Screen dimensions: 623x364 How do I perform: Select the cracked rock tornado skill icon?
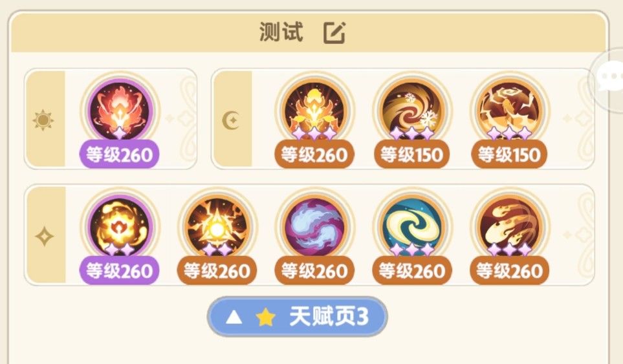pos(509,109)
